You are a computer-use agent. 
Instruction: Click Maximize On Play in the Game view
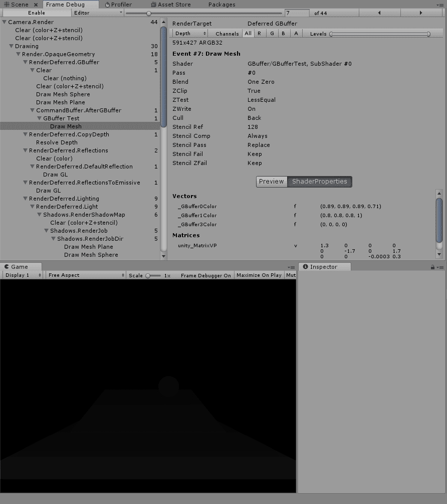point(259,275)
